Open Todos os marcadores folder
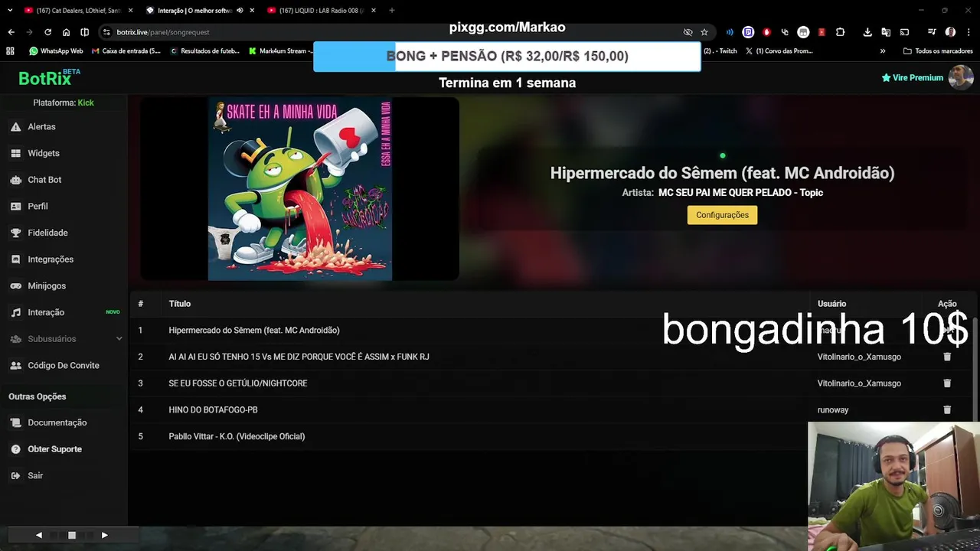The image size is (980, 551). click(938, 51)
